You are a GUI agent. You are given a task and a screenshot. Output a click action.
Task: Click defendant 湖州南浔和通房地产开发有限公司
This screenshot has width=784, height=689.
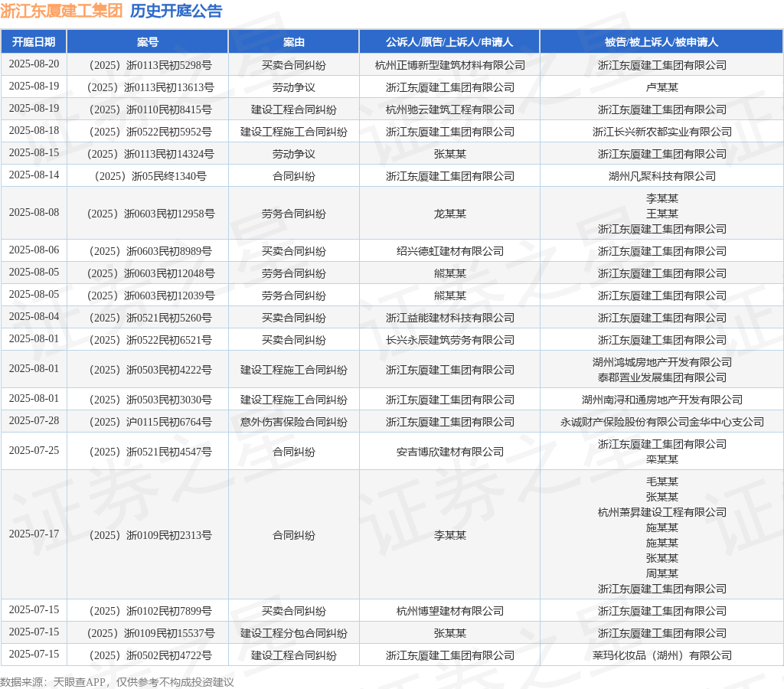tap(662, 400)
